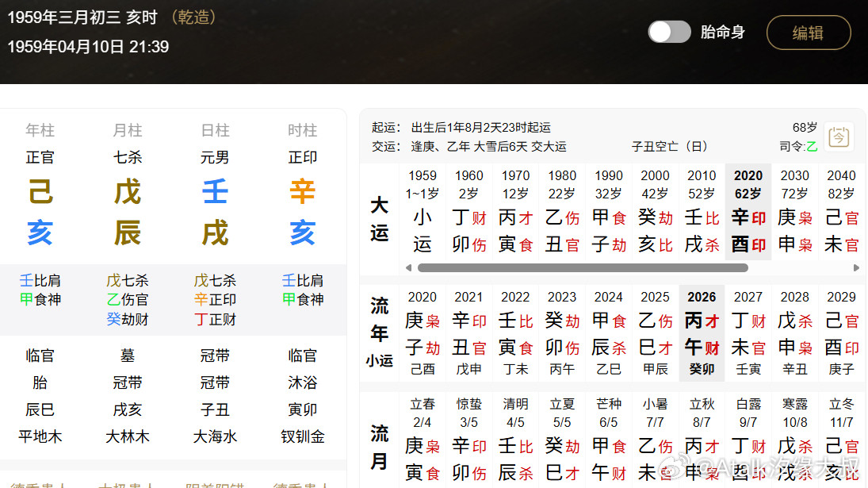
Task: Click the 68岁 age label
Action: 805,128
